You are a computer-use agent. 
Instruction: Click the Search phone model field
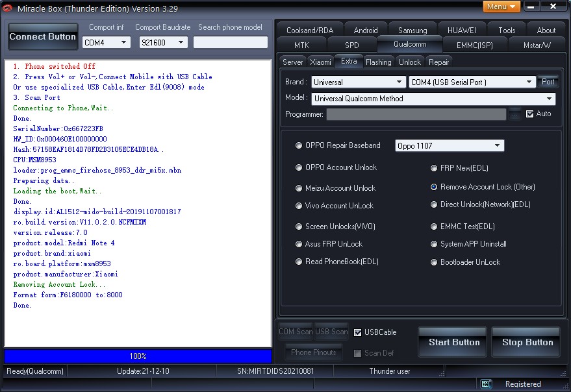coord(231,42)
